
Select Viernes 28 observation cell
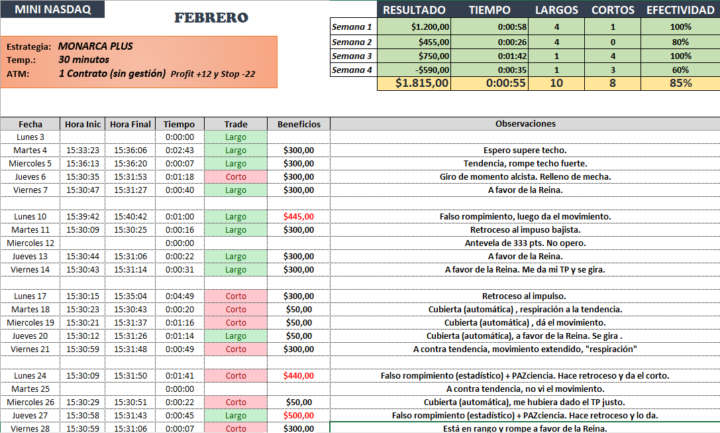[525, 428]
